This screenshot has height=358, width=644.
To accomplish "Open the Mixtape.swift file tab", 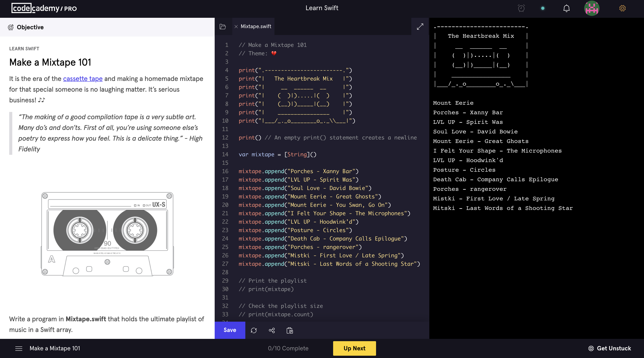I will coord(255,26).
